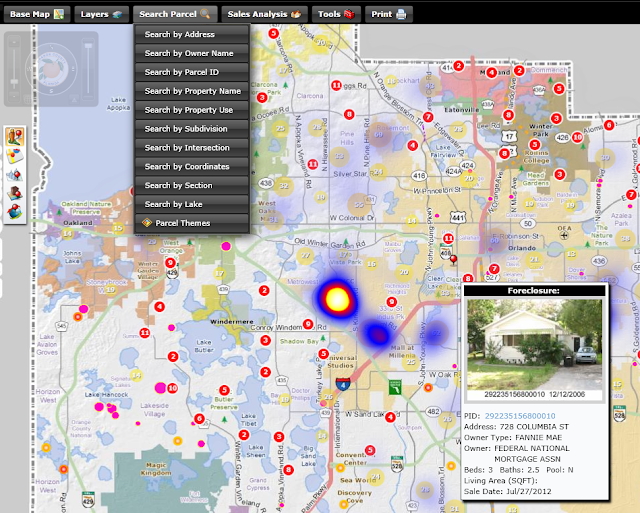The width and height of the screenshot is (640, 513).
Task: Click the Lake Apopka label
Action: point(118,104)
